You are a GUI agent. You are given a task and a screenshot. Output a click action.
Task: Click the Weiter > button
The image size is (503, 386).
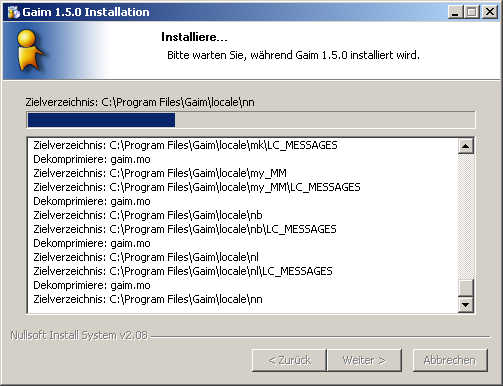point(364,360)
